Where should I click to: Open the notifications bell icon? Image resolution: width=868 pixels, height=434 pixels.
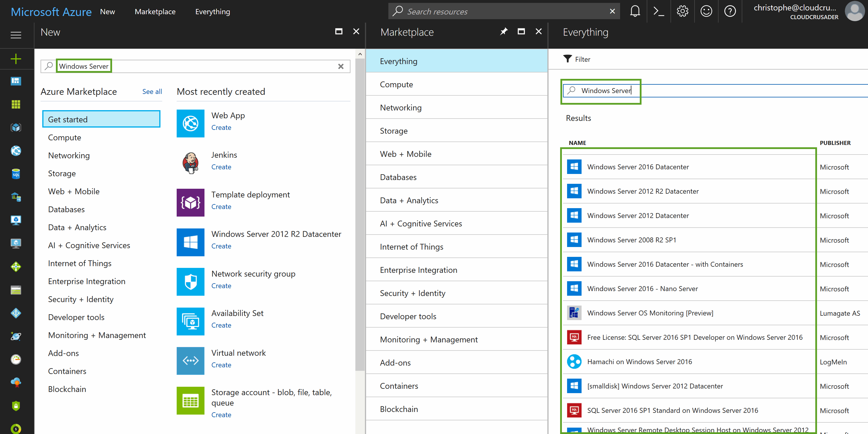635,12
